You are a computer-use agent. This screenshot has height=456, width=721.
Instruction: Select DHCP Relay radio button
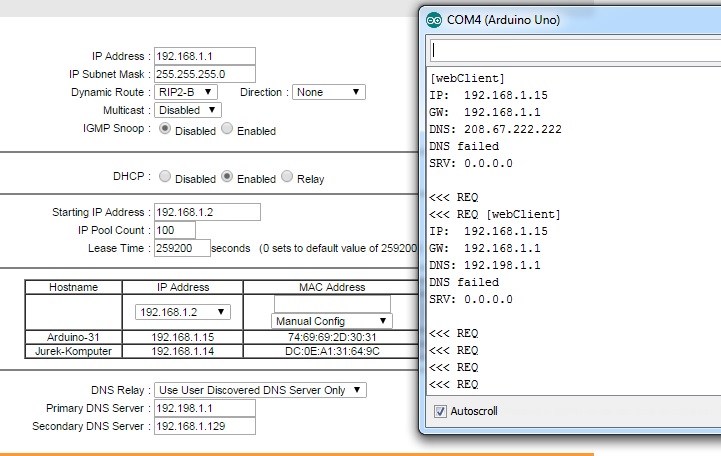[287, 177]
